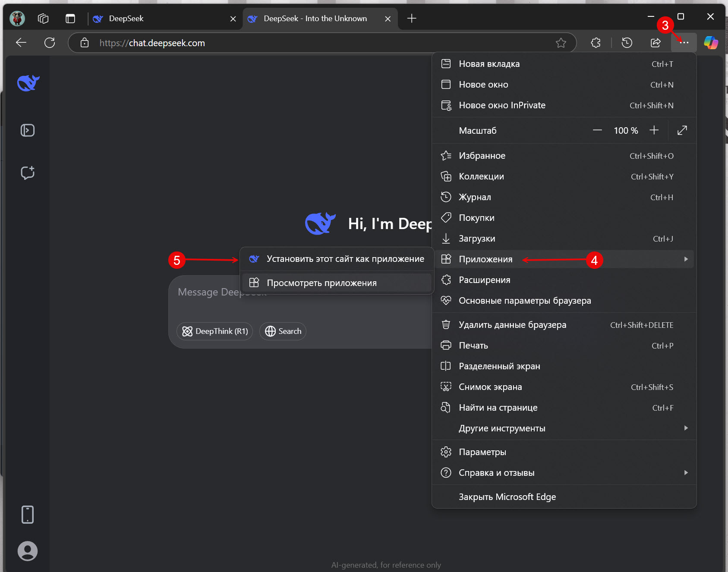Open 'Журнал' menu entry
728x572 pixels.
click(x=564, y=197)
